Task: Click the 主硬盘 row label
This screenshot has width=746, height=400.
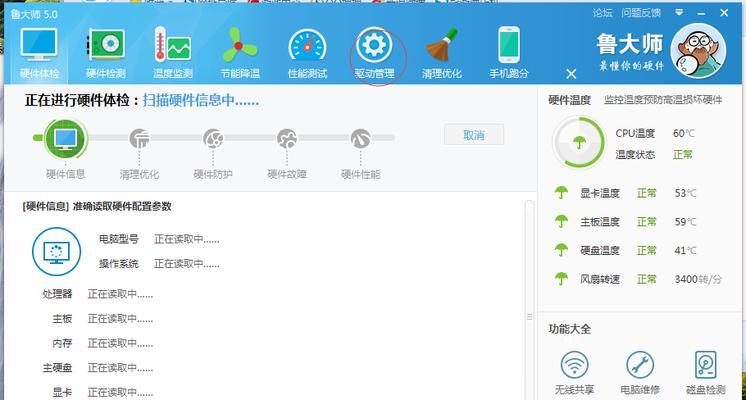Action: [x=57, y=368]
